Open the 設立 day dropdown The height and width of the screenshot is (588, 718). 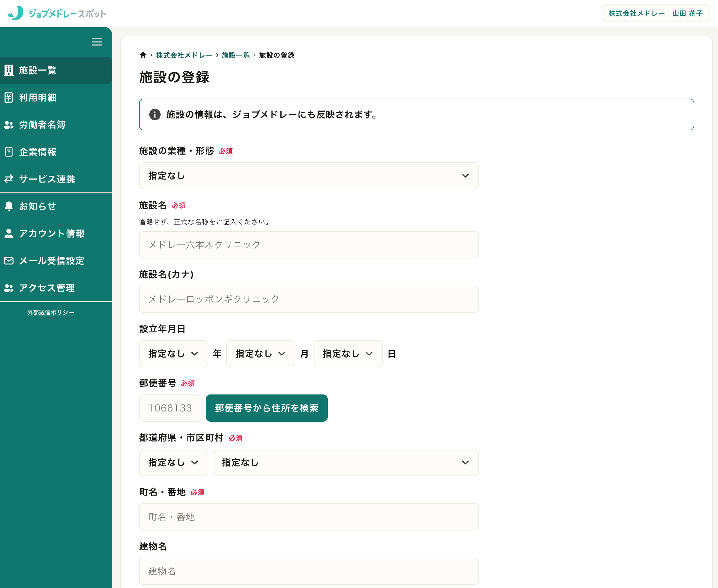click(x=348, y=354)
